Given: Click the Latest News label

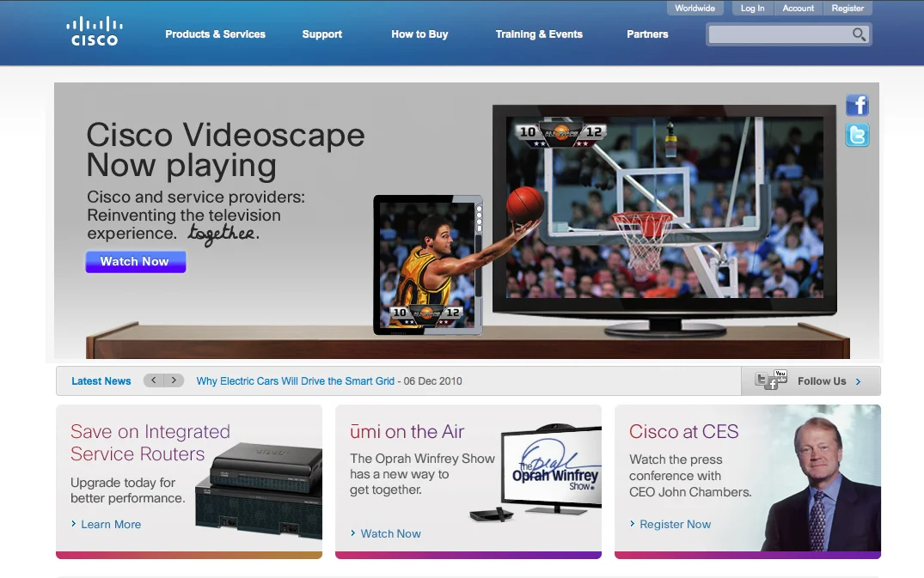Looking at the screenshot, I should tap(101, 380).
